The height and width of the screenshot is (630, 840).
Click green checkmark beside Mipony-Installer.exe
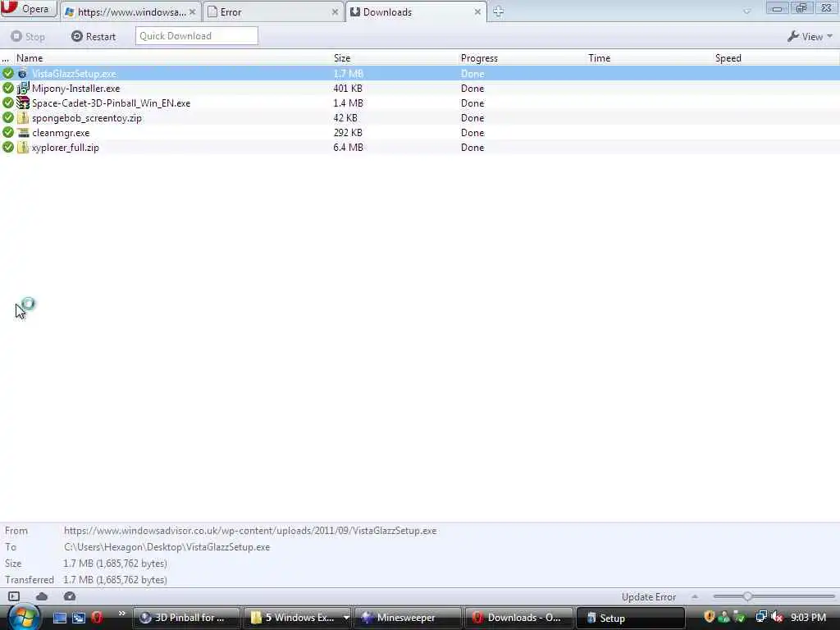[8, 88]
